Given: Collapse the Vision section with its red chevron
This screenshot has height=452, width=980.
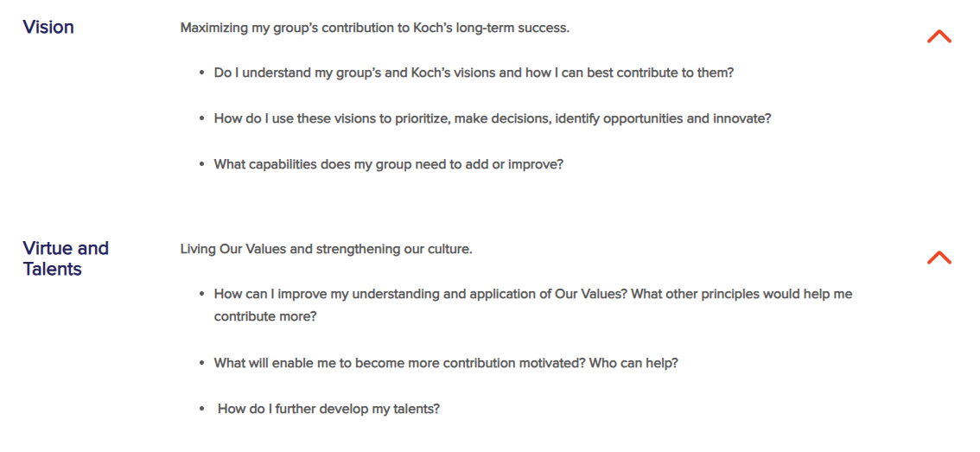Looking at the screenshot, I should point(939,37).
